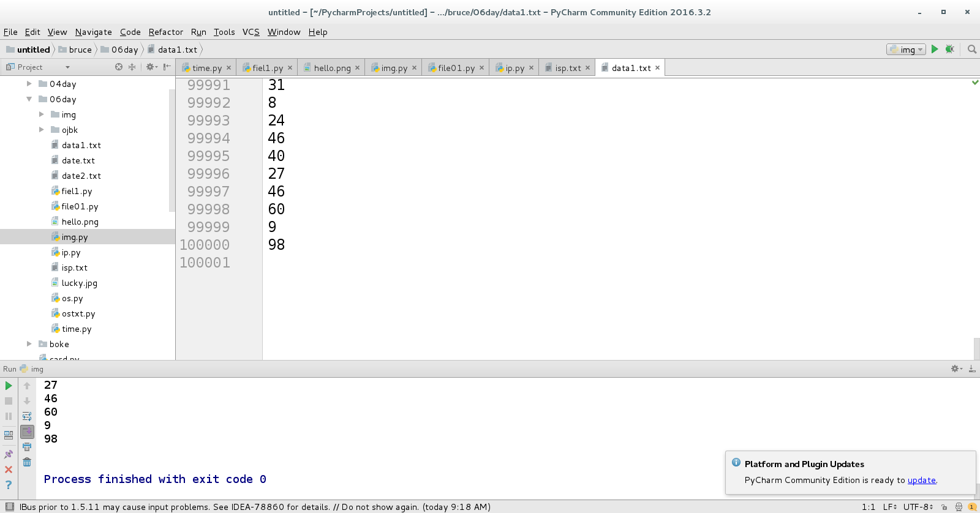Click the green inspection checkmark in editor
This screenshot has width=980, height=513.
click(x=975, y=82)
